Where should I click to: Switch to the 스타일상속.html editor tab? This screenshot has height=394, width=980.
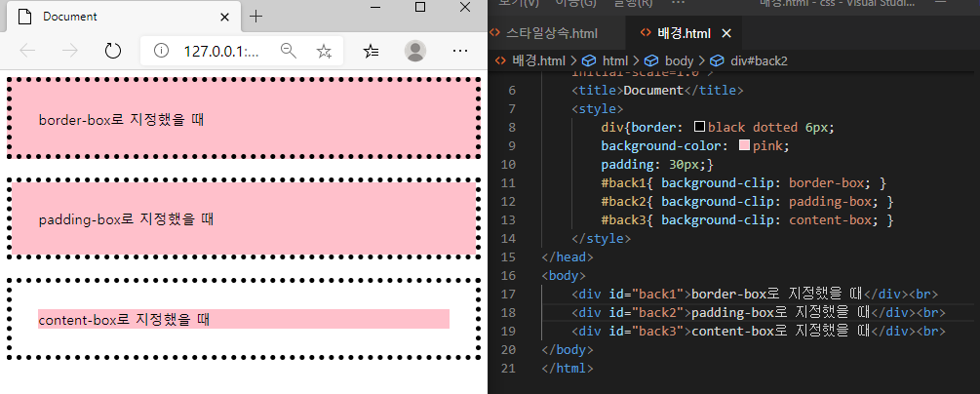click(x=552, y=33)
